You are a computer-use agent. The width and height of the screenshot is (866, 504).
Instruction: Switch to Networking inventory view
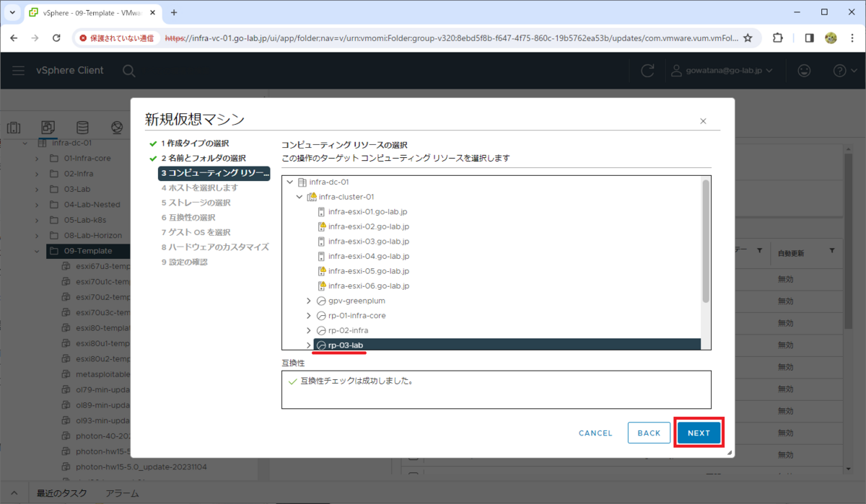pyautogui.click(x=117, y=128)
